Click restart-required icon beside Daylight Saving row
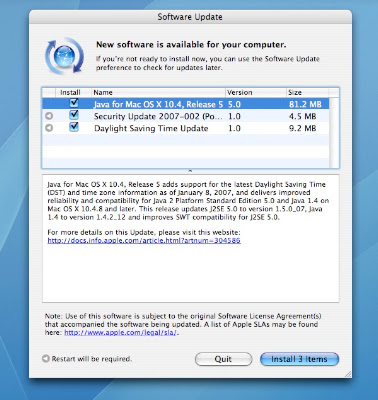Screen dimensions: 378x400 tap(49, 128)
